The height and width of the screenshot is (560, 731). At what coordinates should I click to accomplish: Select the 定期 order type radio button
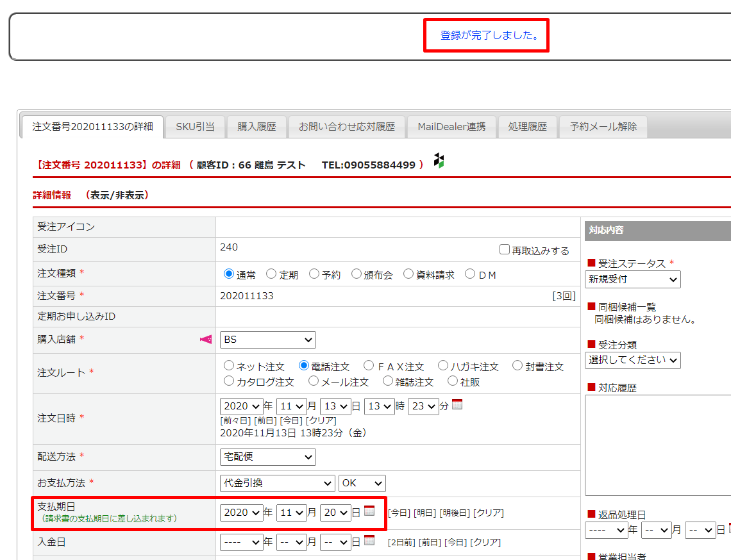pos(271,274)
